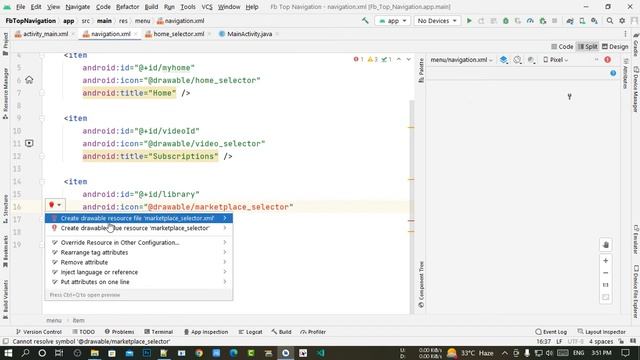Open menu/navigation.xml file dropdown
This screenshot has height=360, width=640.
point(462,60)
